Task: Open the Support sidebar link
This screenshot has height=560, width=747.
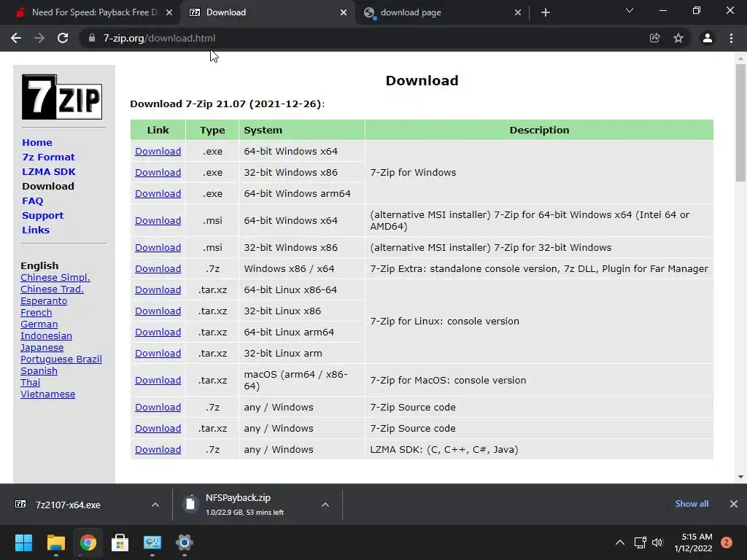Action: (42, 215)
